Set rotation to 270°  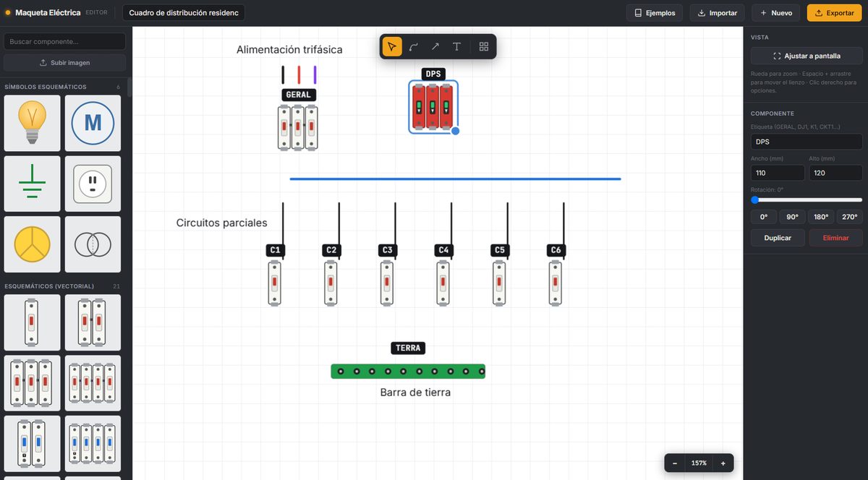pos(849,217)
